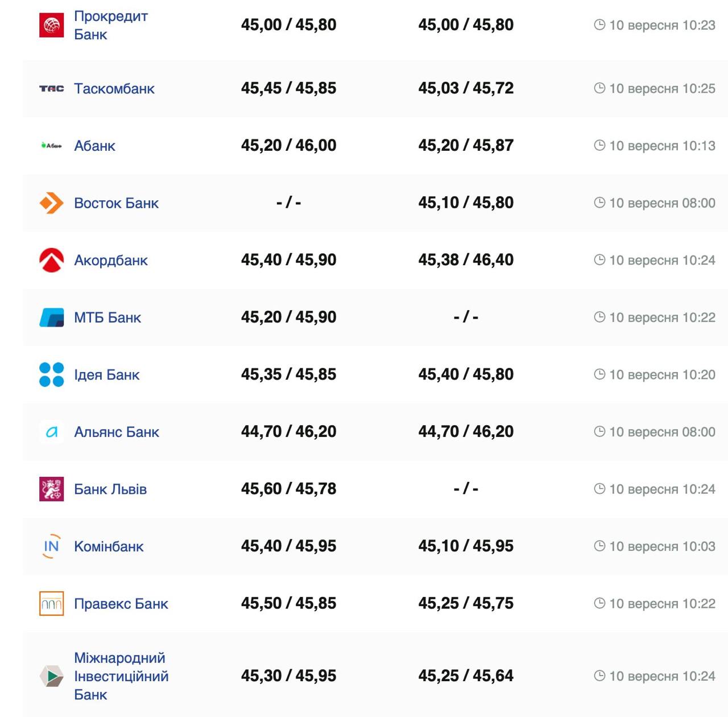The image size is (728, 717).
Task: Click the Прокредит Банк red globe logo
Action: point(51,25)
